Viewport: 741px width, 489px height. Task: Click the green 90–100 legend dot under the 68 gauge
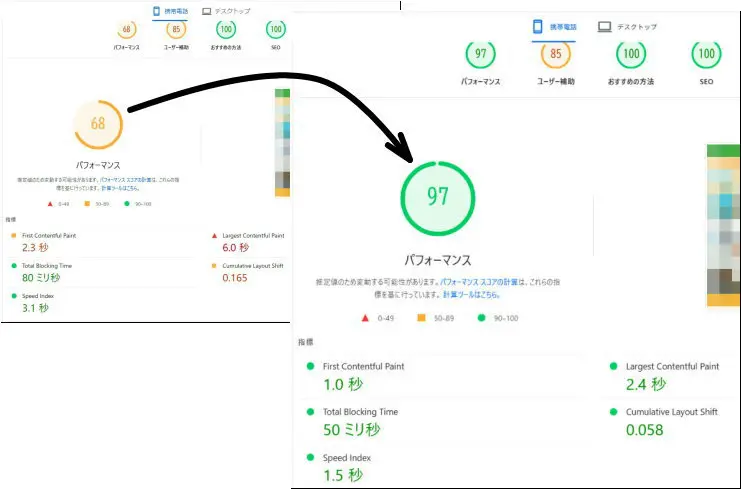pyautogui.click(x=126, y=203)
